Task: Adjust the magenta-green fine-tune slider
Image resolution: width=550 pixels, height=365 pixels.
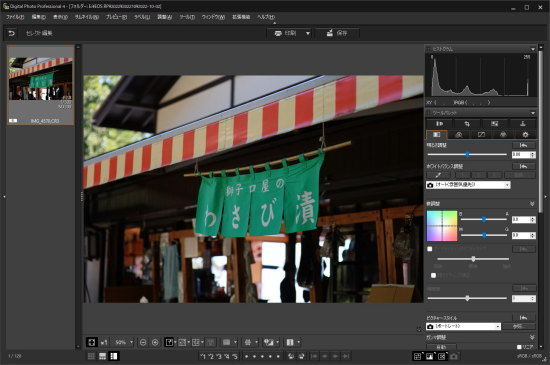Action: (484, 235)
